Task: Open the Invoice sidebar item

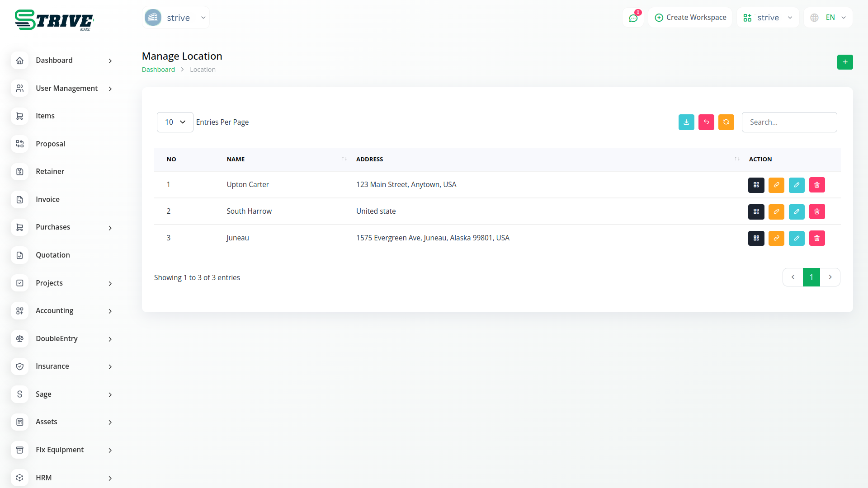Action: coord(47,199)
